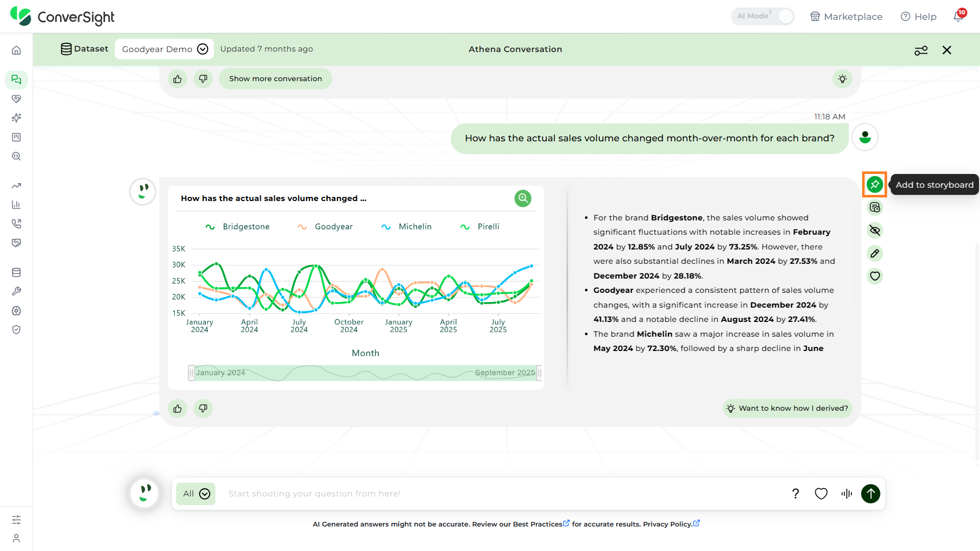The width and height of the screenshot is (980, 551).
Task: Toggle the AI Mode switch
Action: pos(763,16)
